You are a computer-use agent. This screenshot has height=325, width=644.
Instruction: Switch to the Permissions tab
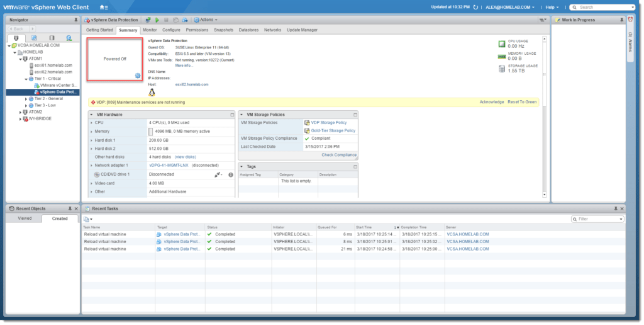197,30
